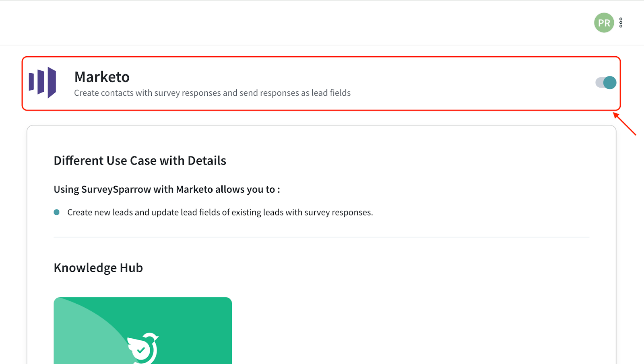
Task: Click the red highlight border around Marketo
Action: (321, 57)
